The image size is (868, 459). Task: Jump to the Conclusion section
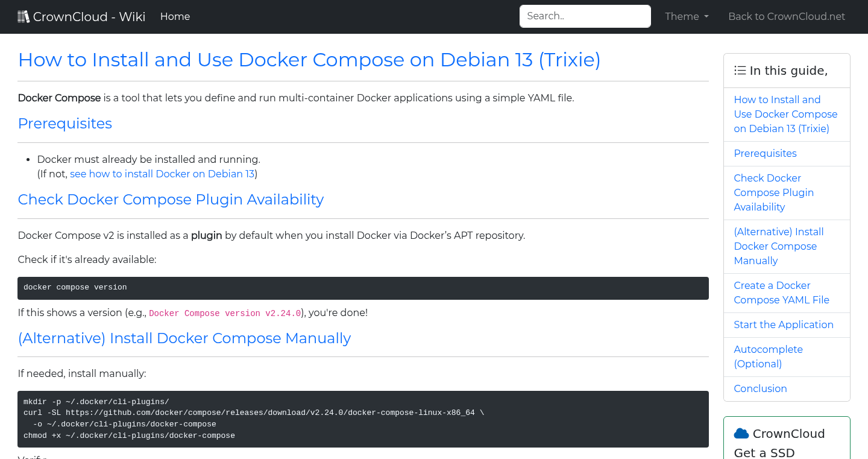[x=760, y=388]
